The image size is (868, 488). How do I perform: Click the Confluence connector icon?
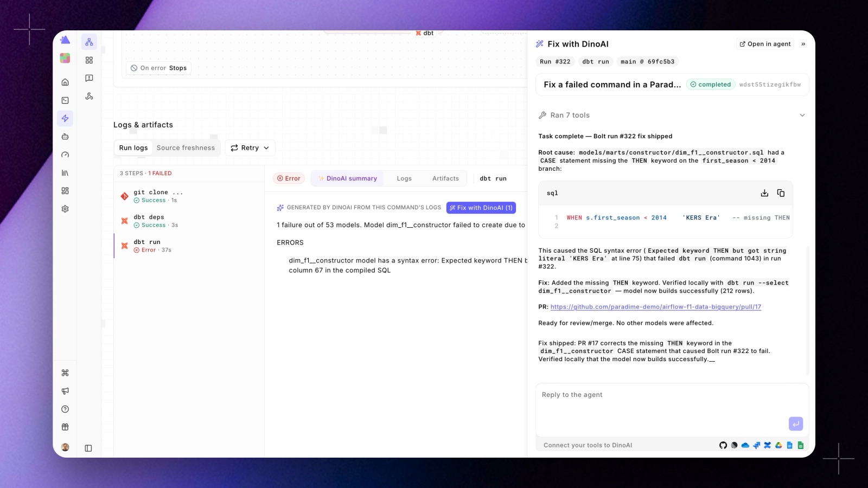coord(767,445)
